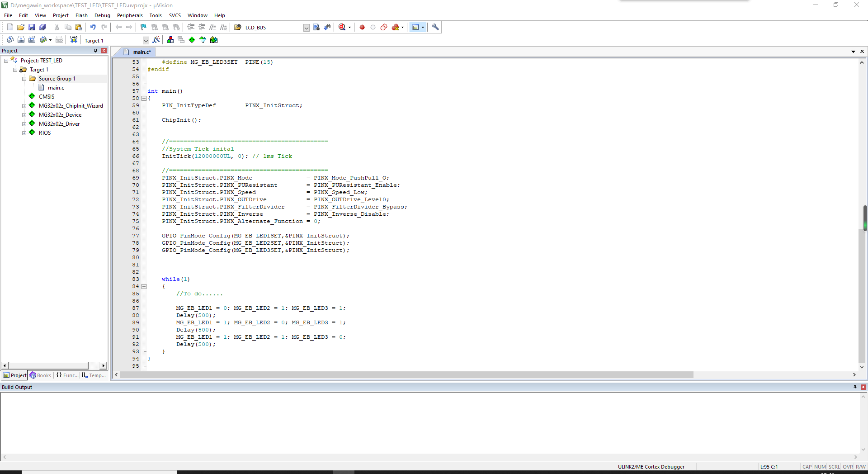Create a new file via toolbar icon
The width and height of the screenshot is (868, 474).
click(10, 27)
